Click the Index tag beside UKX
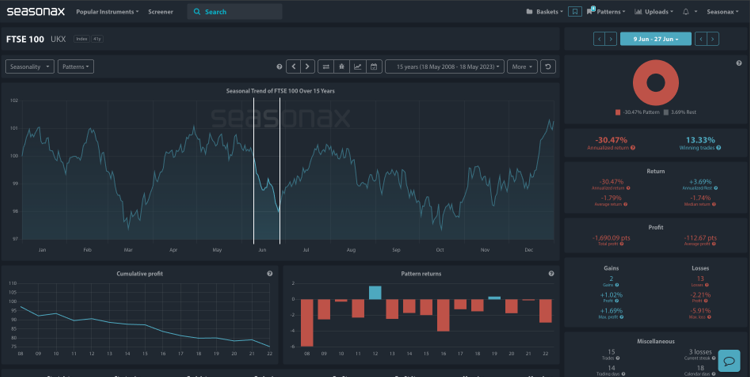This screenshot has width=750, height=377. pos(81,39)
